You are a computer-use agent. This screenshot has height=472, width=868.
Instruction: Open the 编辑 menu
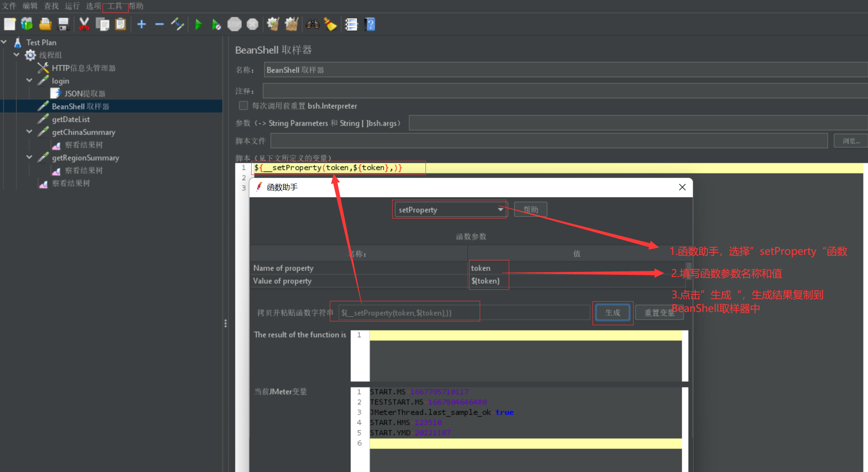coord(30,6)
